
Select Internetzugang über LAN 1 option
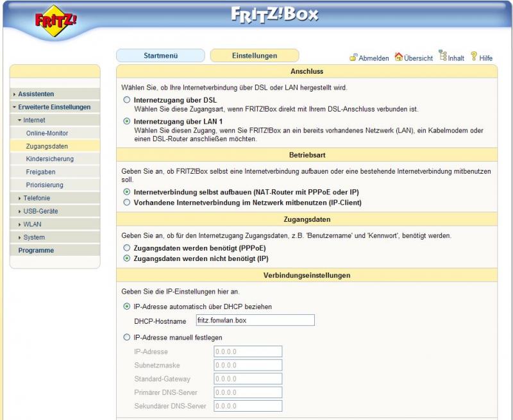click(126, 121)
